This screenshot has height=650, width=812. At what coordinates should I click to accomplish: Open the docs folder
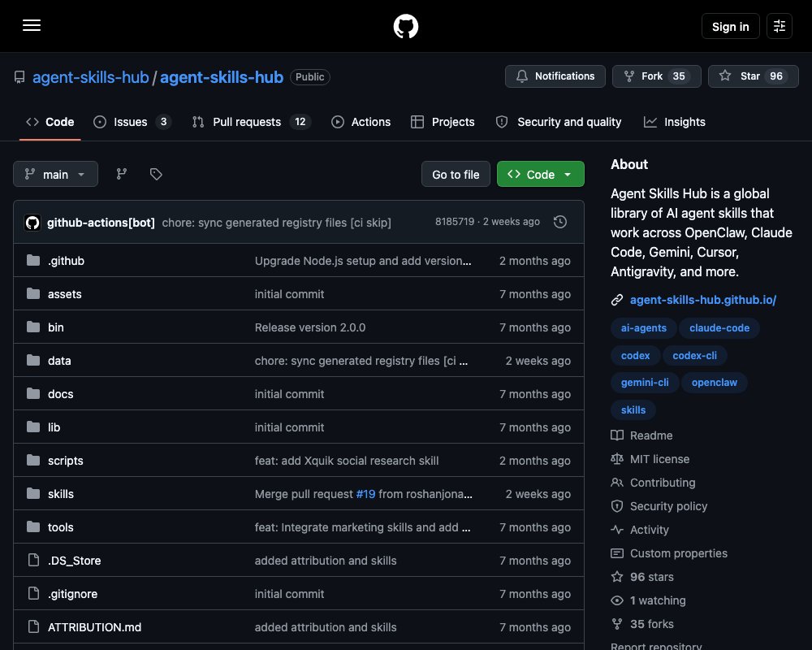pyautogui.click(x=61, y=393)
